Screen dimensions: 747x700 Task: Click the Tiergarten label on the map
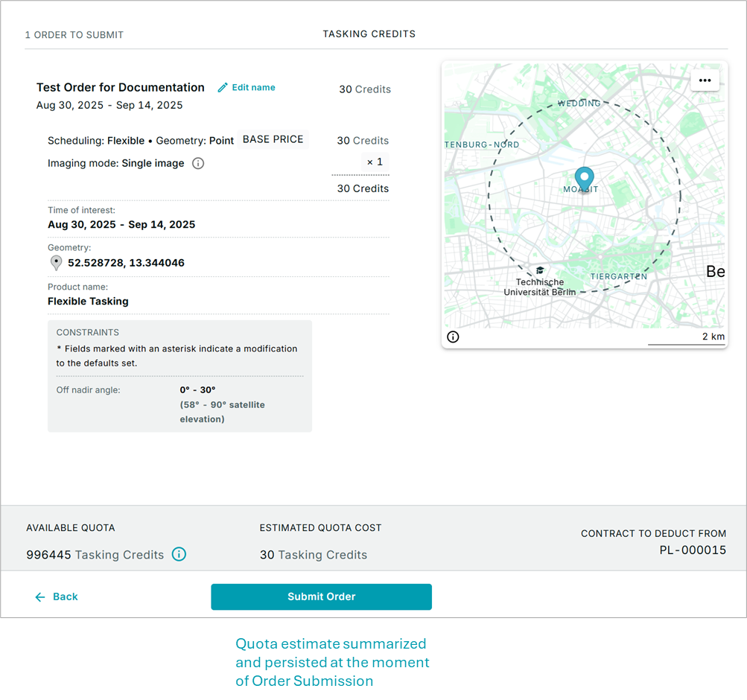pyautogui.click(x=618, y=276)
